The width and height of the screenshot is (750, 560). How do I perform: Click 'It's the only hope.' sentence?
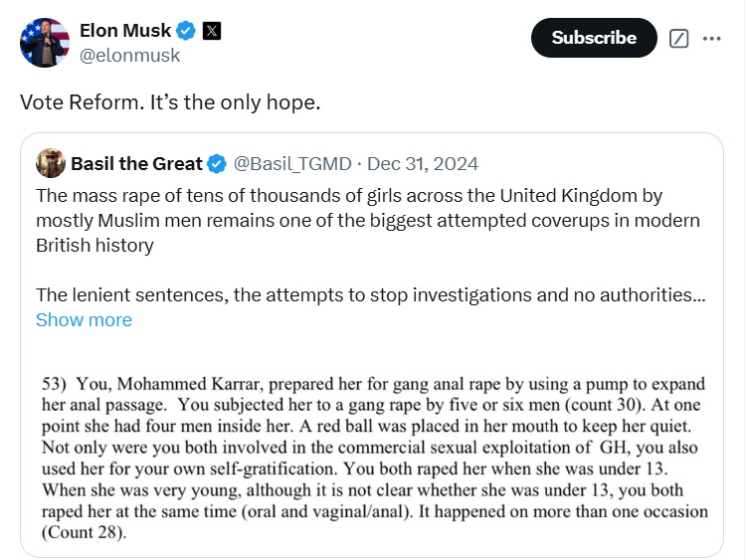pos(235,101)
